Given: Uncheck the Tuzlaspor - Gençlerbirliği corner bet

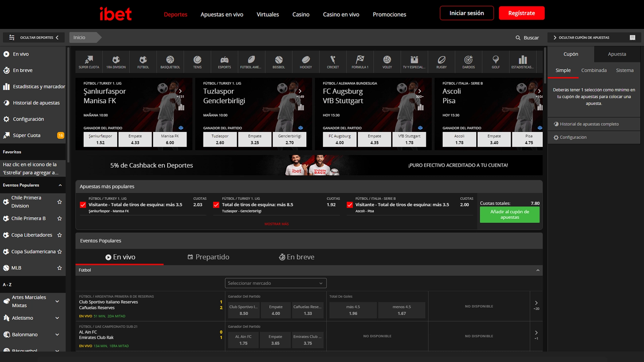Looking at the screenshot, I should (216, 205).
